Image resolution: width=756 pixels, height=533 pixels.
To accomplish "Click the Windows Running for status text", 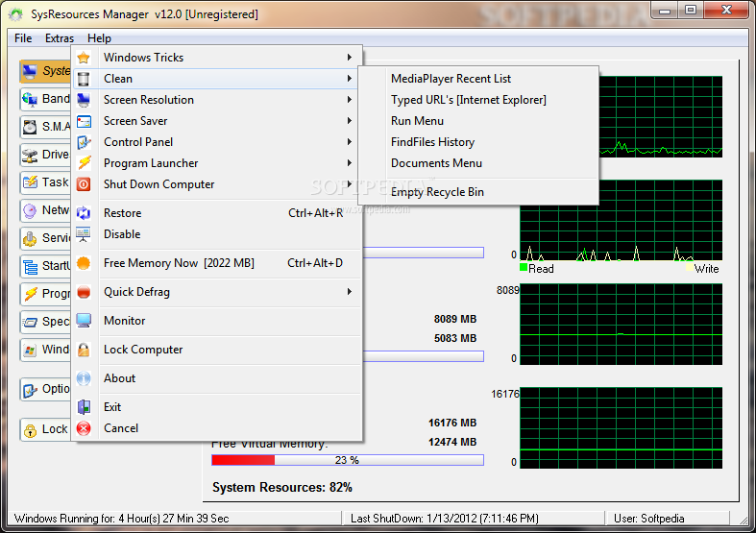I will pos(121,519).
